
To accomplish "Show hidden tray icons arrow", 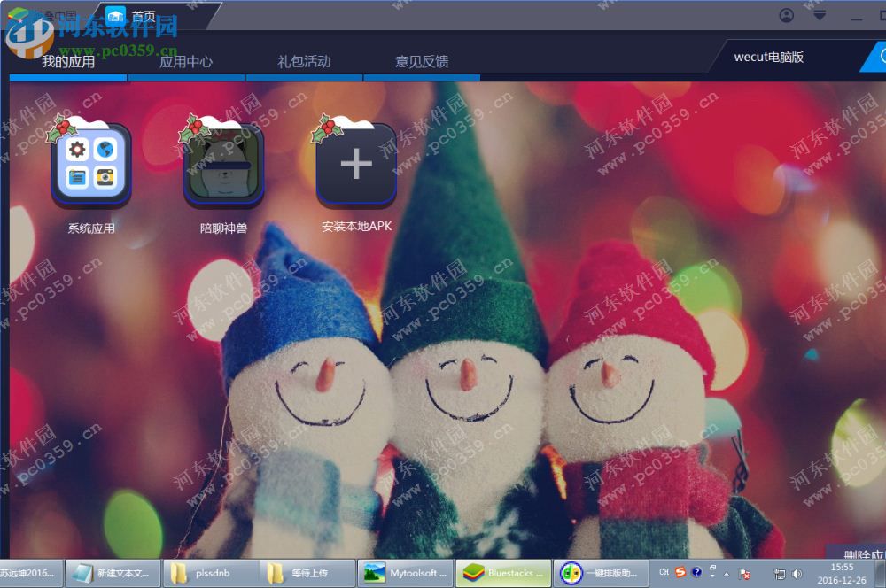I will [x=727, y=574].
